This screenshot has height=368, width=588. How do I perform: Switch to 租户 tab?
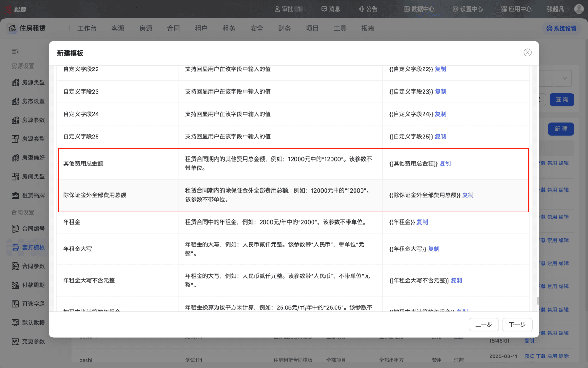click(201, 28)
